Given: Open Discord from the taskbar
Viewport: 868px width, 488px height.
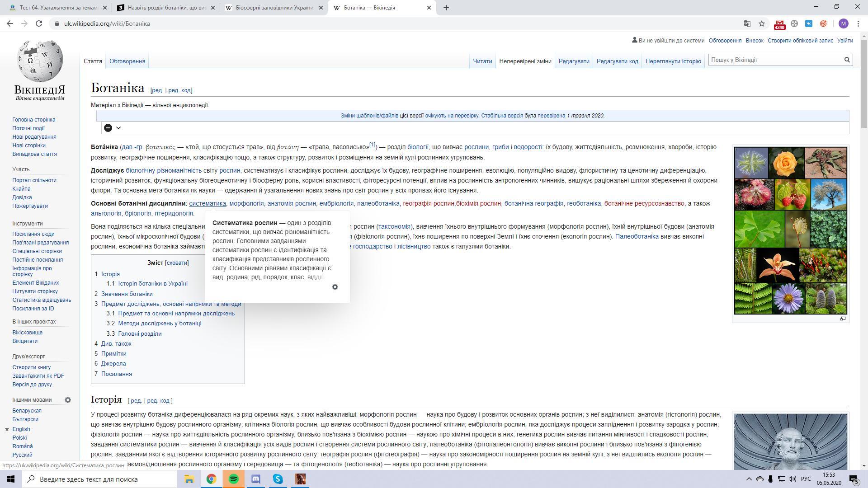Looking at the screenshot, I should pyautogui.click(x=256, y=479).
